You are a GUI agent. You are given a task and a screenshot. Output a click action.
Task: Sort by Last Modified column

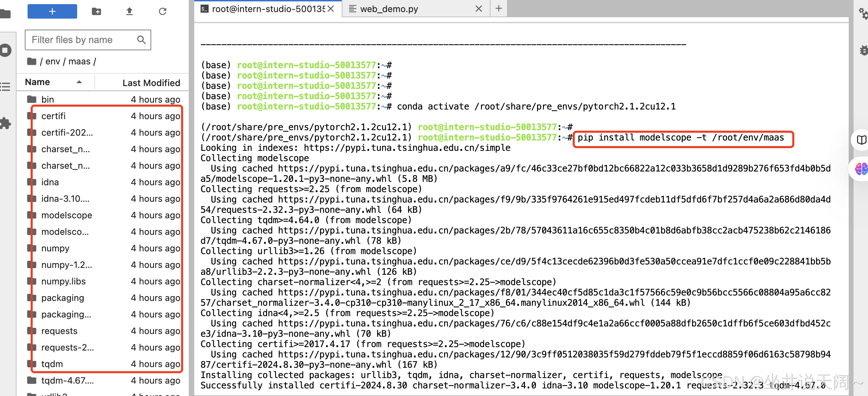(151, 83)
